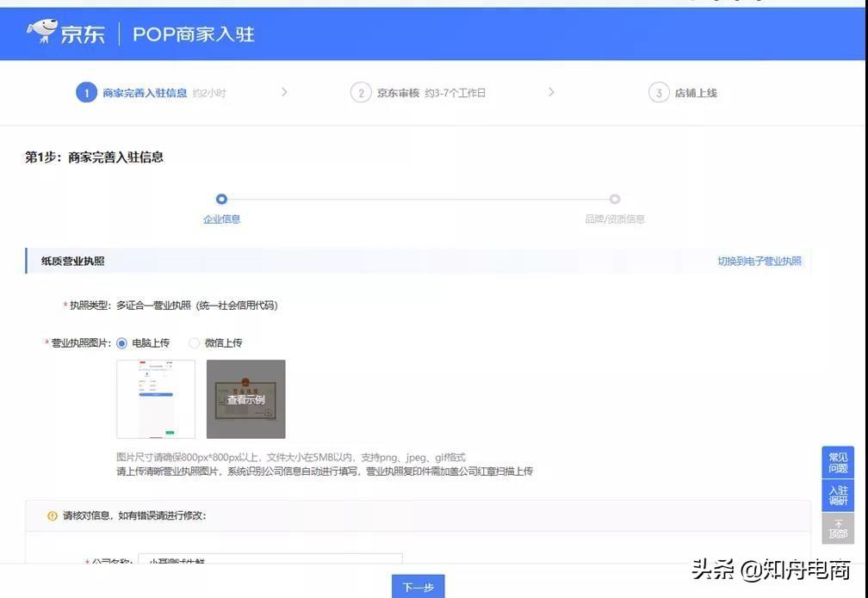Click step 2 circle icon

[360, 93]
